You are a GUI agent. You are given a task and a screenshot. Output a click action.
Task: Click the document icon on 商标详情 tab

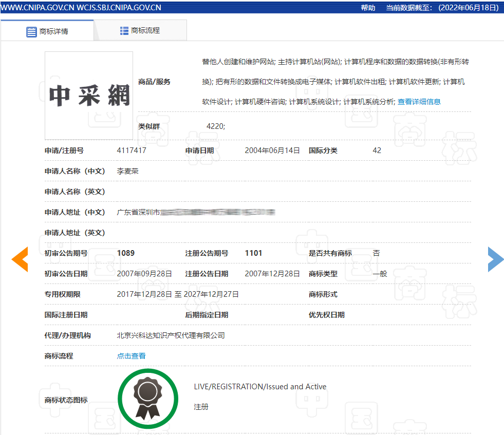tap(31, 31)
